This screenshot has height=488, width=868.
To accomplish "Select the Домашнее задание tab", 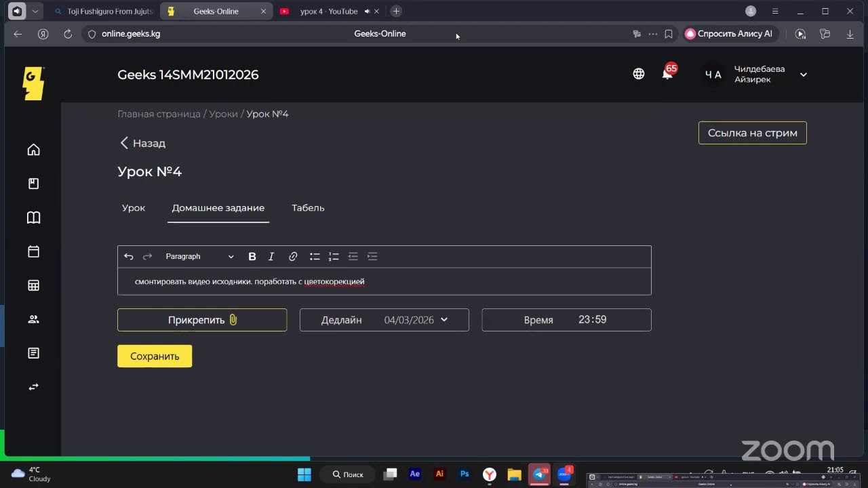I will coord(218,208).
